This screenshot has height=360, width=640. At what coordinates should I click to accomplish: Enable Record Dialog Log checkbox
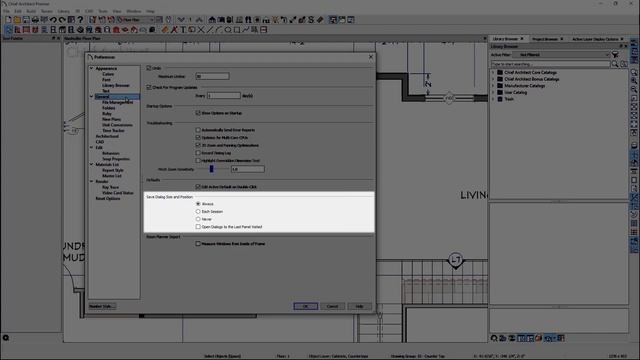tap(198, 153)
